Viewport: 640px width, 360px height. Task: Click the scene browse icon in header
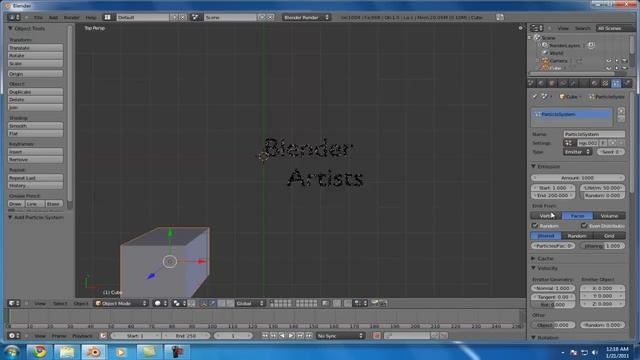(x=195, y=17)
